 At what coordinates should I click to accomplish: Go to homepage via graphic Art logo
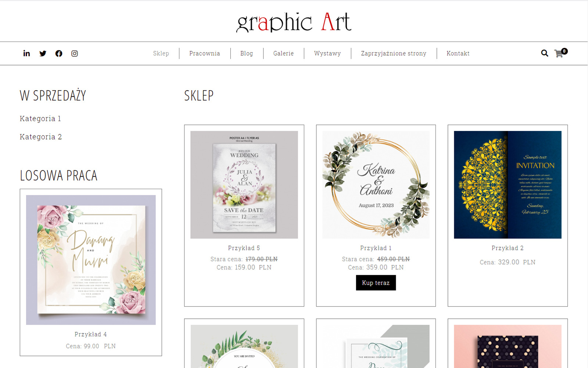click(294, 22)
